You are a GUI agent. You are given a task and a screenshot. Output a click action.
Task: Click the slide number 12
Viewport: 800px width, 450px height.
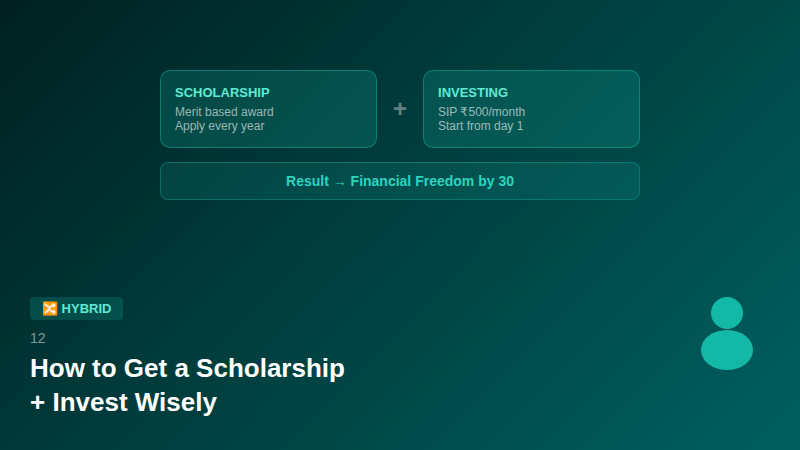38,338
